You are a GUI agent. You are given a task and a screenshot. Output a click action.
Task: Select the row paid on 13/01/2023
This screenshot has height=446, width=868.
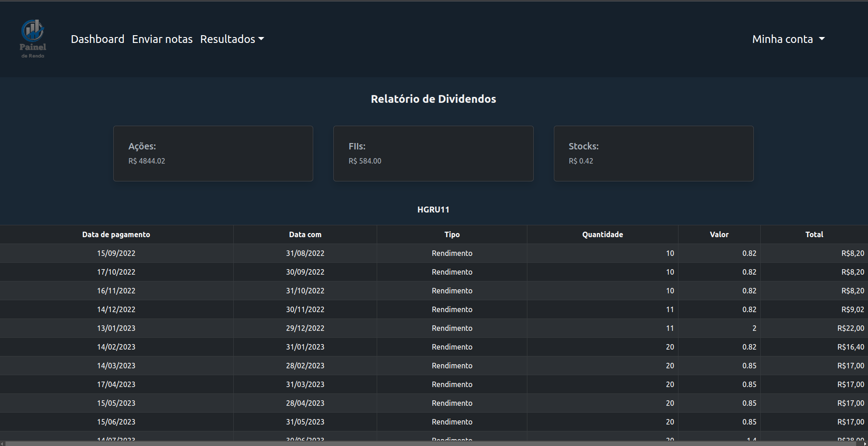(434, 328)
